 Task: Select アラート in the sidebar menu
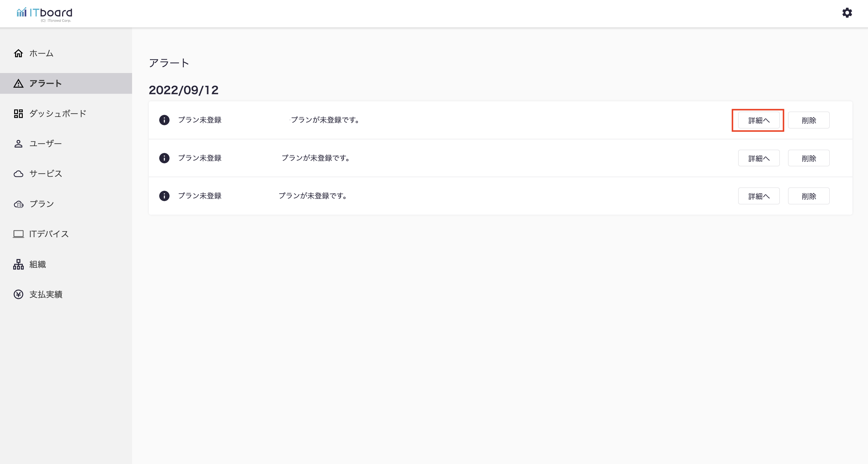[x=46, y=83]
